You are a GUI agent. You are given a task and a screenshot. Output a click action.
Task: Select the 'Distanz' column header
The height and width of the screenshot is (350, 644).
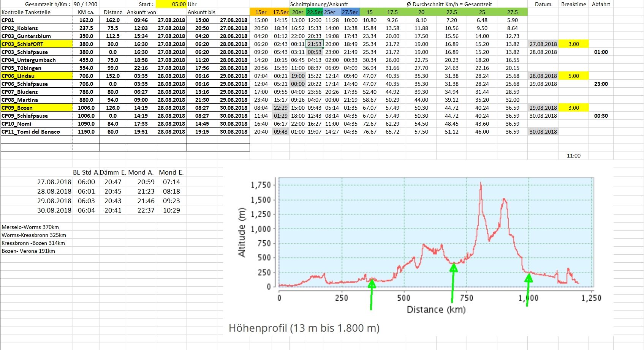(113, 12)
